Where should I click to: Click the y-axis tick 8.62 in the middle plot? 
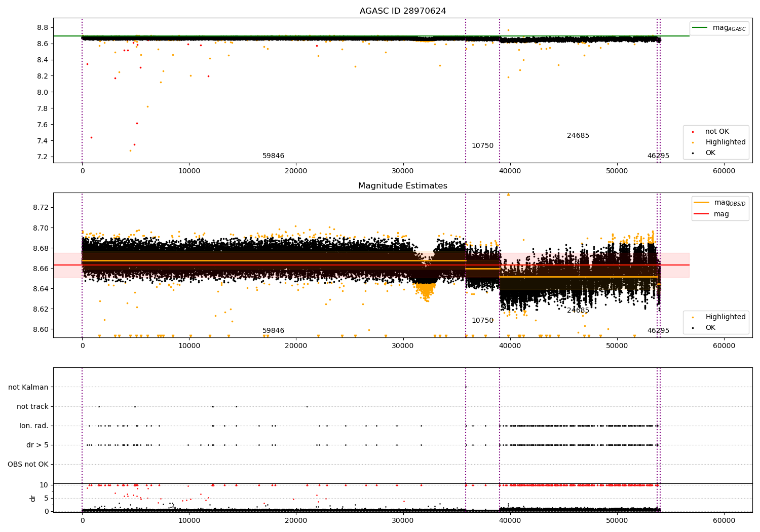[41, 309]
